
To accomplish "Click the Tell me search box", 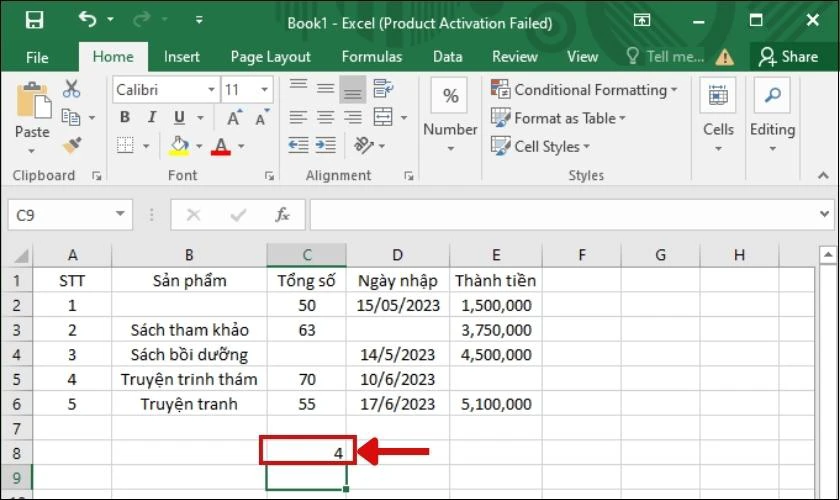I will (665, 57).
